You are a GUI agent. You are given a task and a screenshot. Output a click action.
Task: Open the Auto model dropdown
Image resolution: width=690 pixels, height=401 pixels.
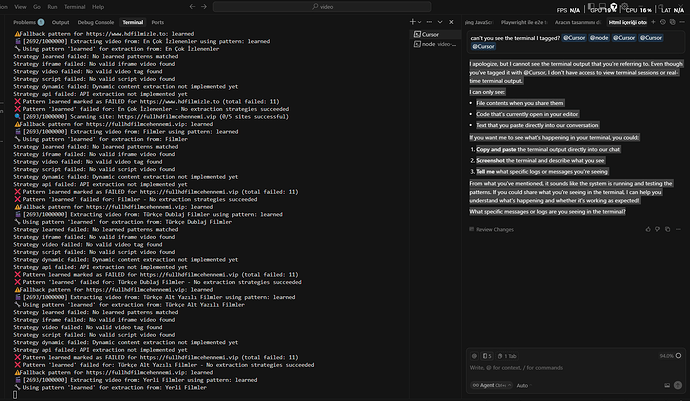(524, 386)
